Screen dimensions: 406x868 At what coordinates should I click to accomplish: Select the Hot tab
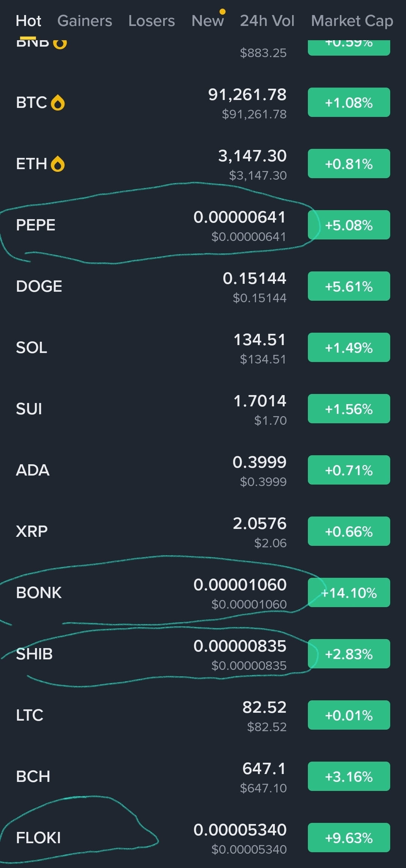(28, 21)
